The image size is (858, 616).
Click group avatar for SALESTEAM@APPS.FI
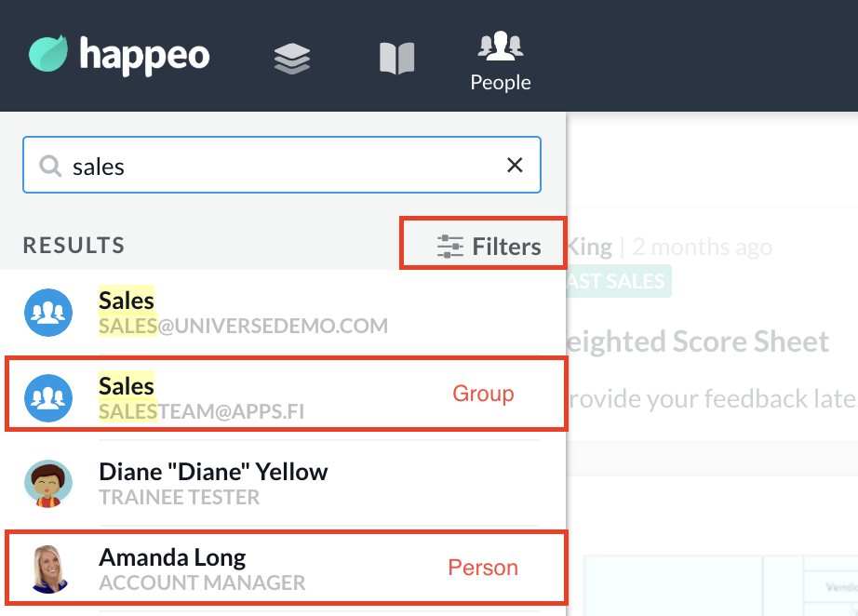(x=48, y=397)
